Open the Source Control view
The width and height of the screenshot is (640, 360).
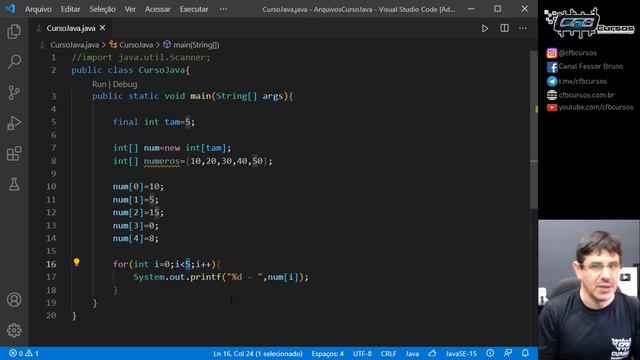14,93
